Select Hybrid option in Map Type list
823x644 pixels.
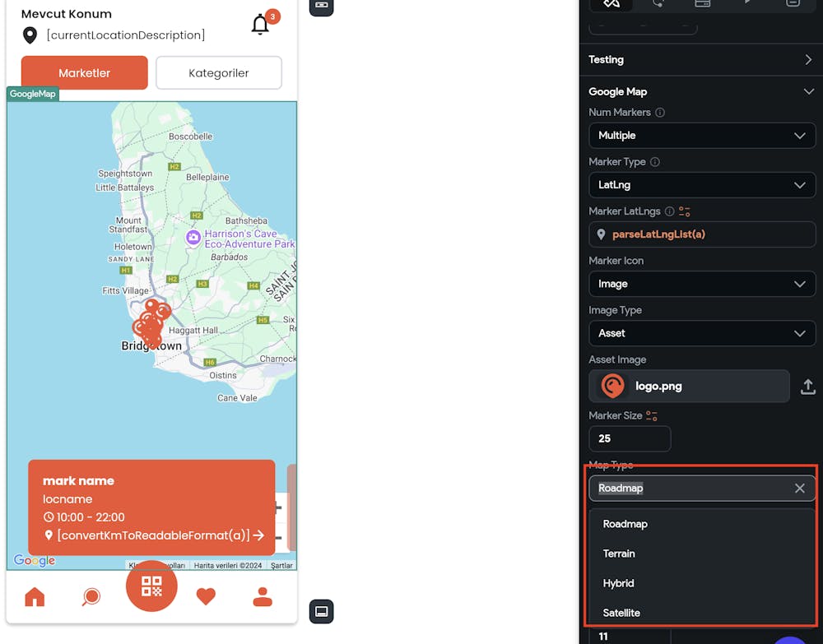coord(702,583)
